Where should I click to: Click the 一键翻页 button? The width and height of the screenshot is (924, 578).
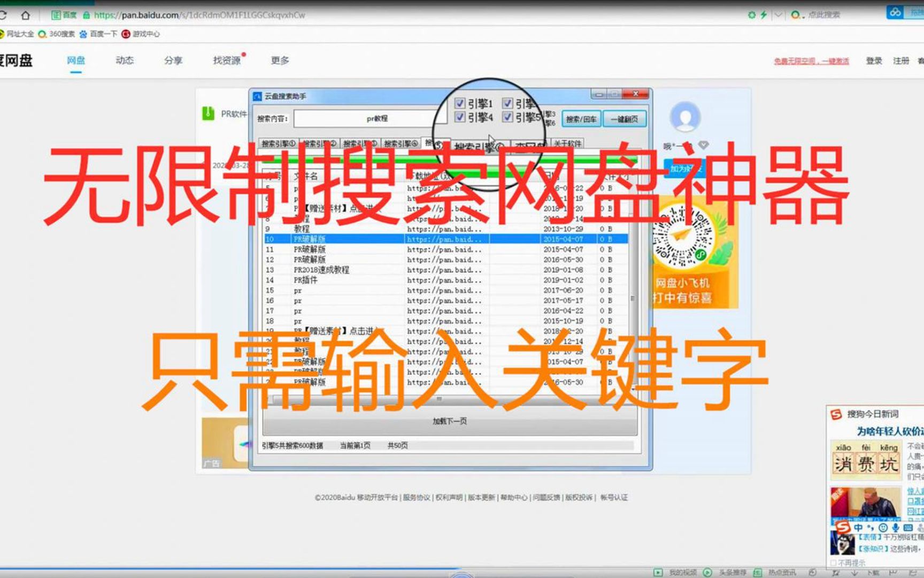624,119
